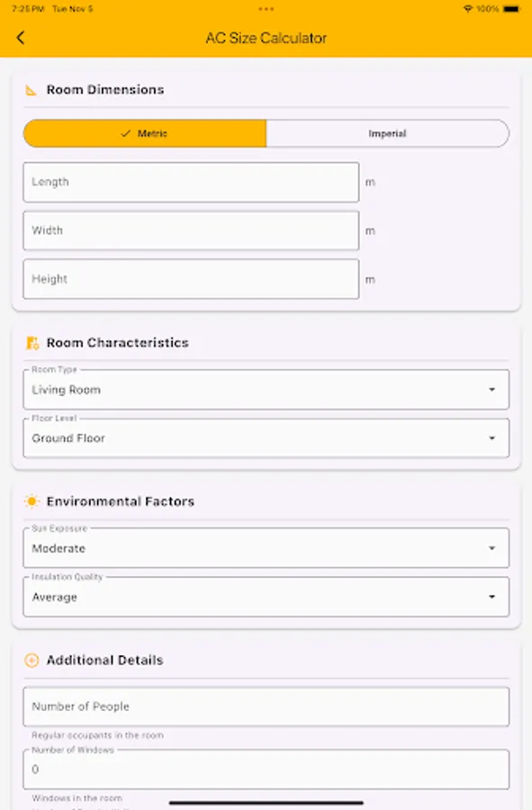This screenshot has height=810, width=532.
Task: Click the Room Type dropdown arrow
Action: tap(491, 390)
